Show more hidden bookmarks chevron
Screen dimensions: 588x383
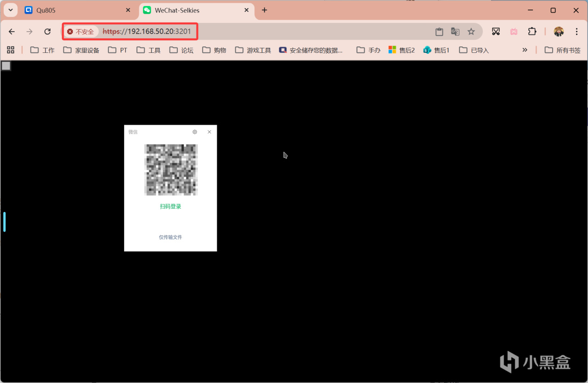click(x=525, y=50)
